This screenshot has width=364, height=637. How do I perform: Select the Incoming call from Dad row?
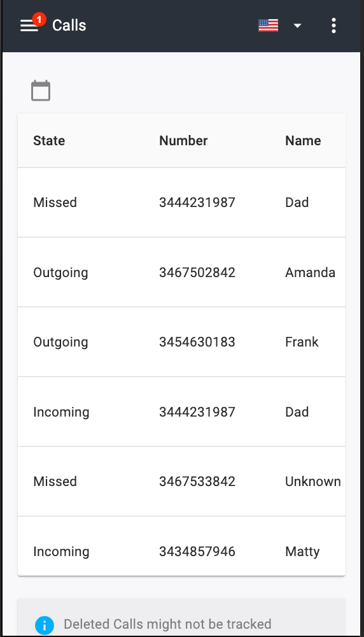181,412
